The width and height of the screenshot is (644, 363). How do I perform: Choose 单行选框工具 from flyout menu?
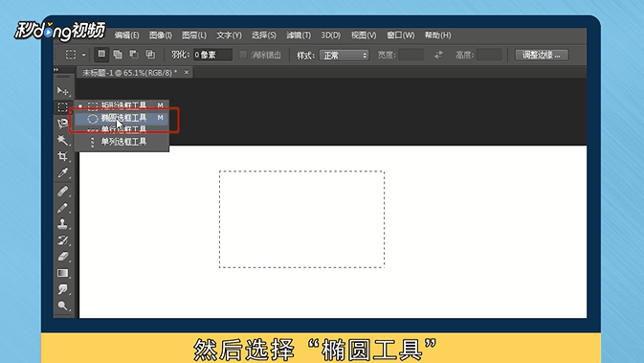point(122,130)
